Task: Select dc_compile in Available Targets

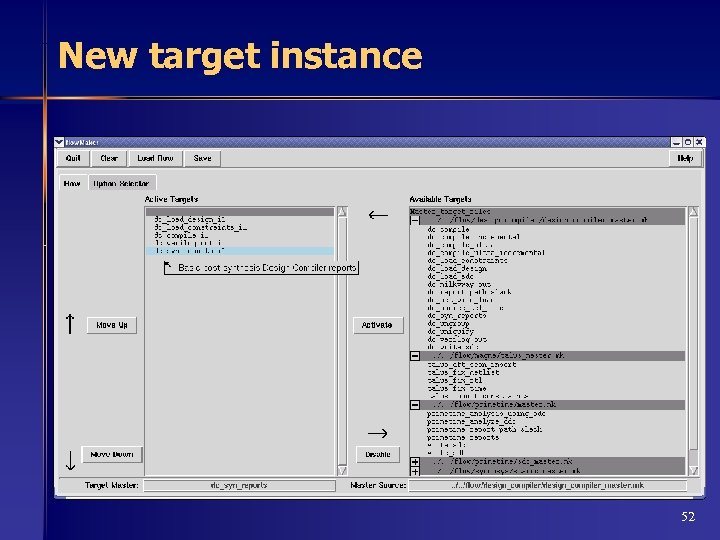Action: click(x=448, y=229)
